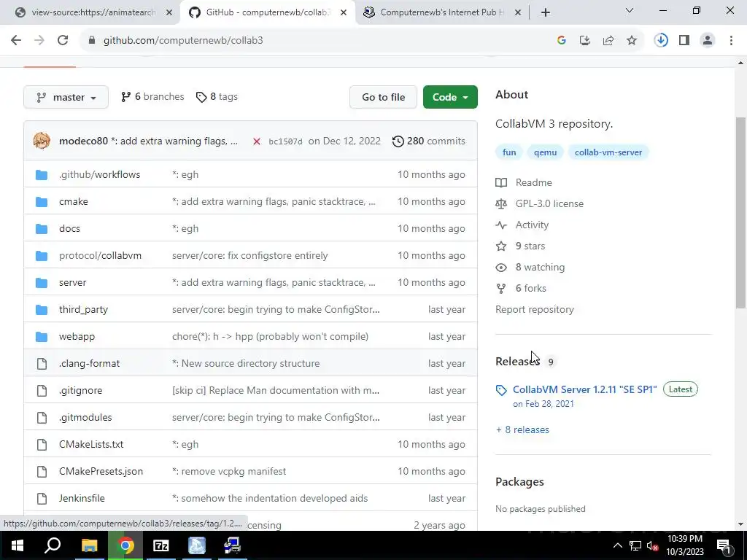747x560 pixels.
Task: Click the Google icon in the address bar
Action: pyautogui.click(x=561, y=41)
